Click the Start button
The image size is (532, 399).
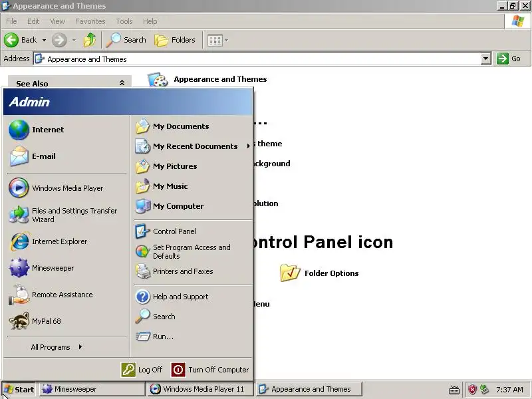point(19,390)
